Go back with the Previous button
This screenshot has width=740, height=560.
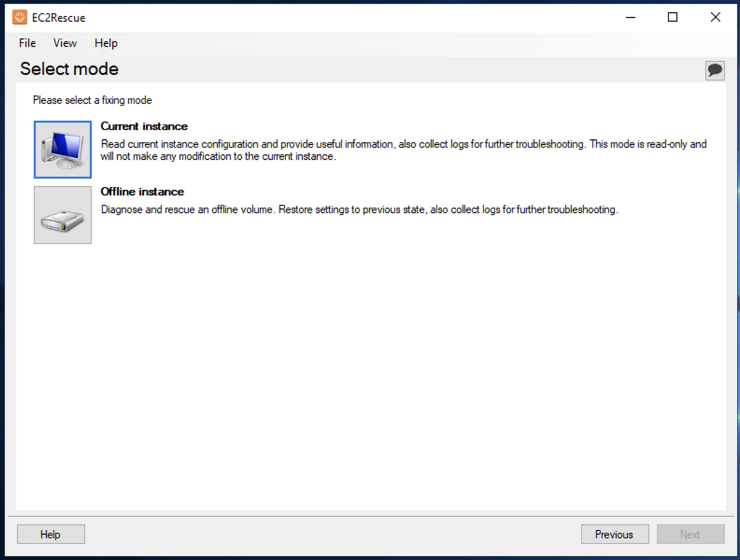[x=615, y=534]
